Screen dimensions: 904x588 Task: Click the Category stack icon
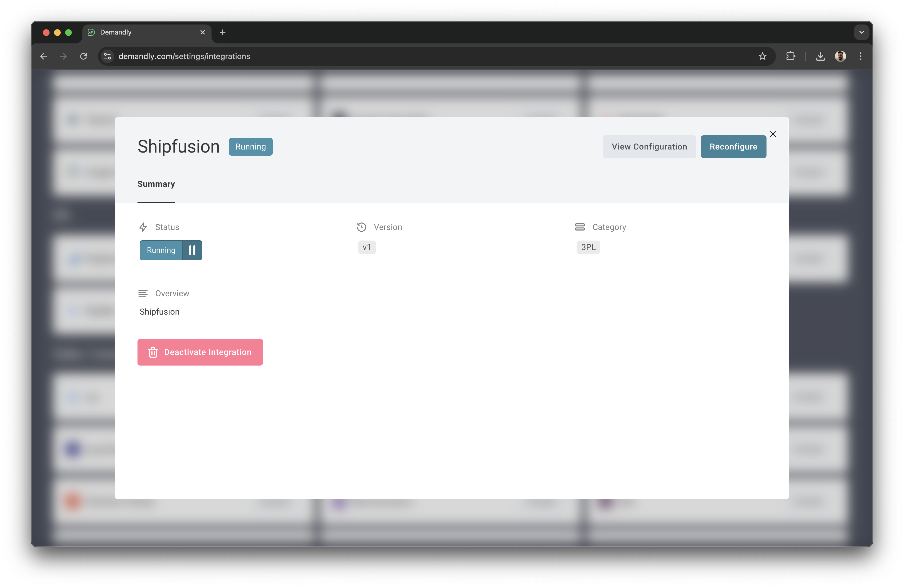pos(580,227)
